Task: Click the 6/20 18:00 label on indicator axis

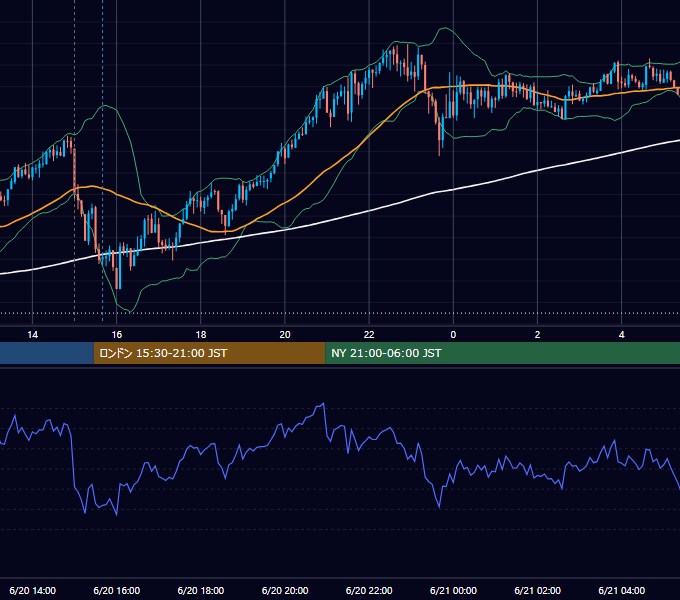Action: tap(201, 590)
